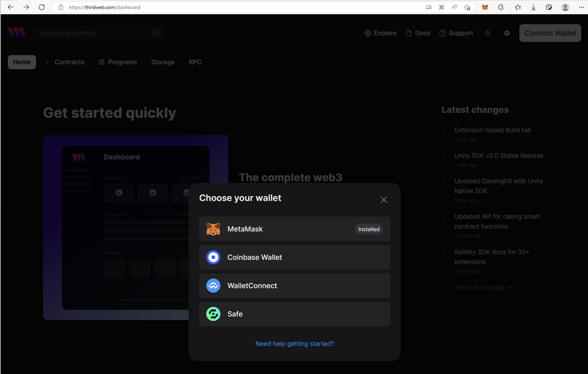Select MetaMask wallet option
This screenshot has width=588, height=374.
tap(294, 229)
